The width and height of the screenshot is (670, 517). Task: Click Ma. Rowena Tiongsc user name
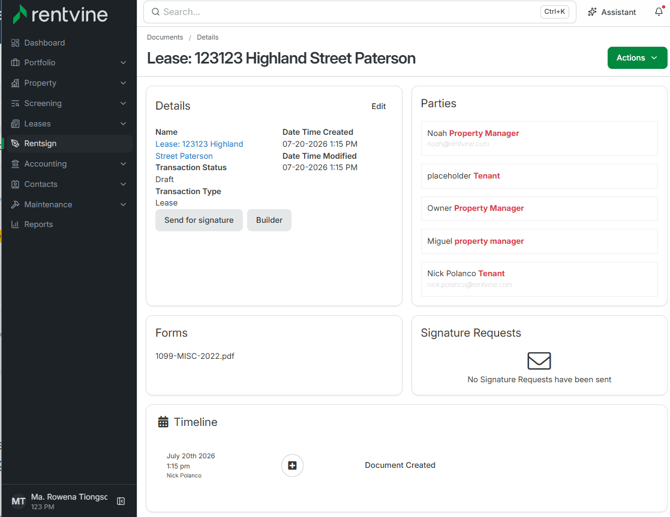pyautogui.click(x=69, y=497)
